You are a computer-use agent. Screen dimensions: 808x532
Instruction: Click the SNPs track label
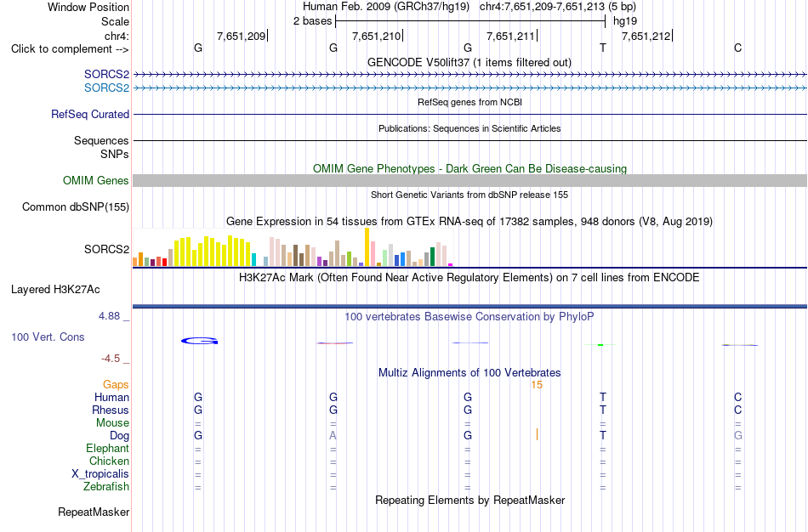click(115, 154)
